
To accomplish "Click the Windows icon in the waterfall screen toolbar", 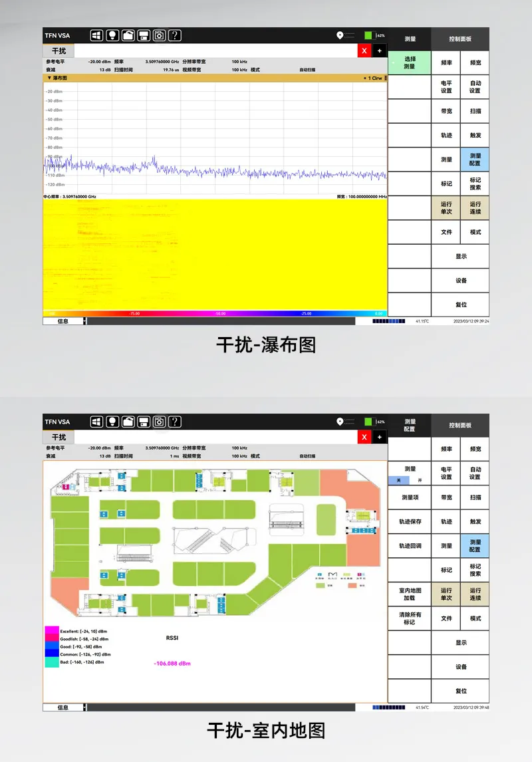I will coord(96,35).
